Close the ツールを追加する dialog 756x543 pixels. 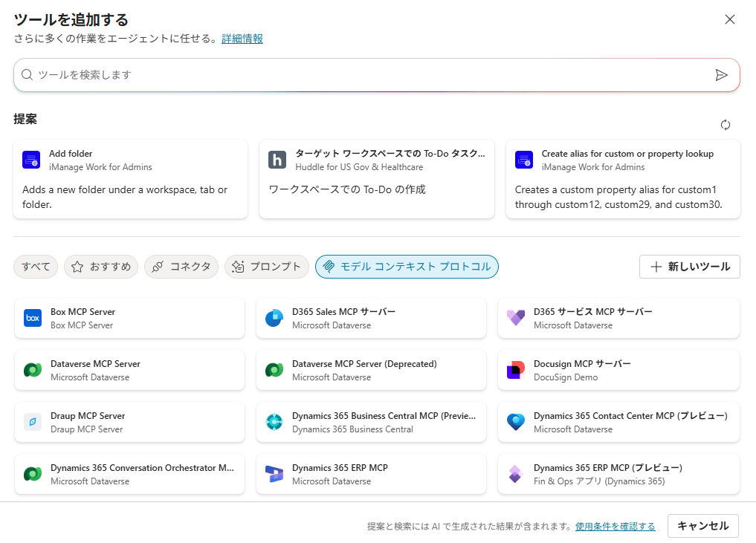point(729,19)
